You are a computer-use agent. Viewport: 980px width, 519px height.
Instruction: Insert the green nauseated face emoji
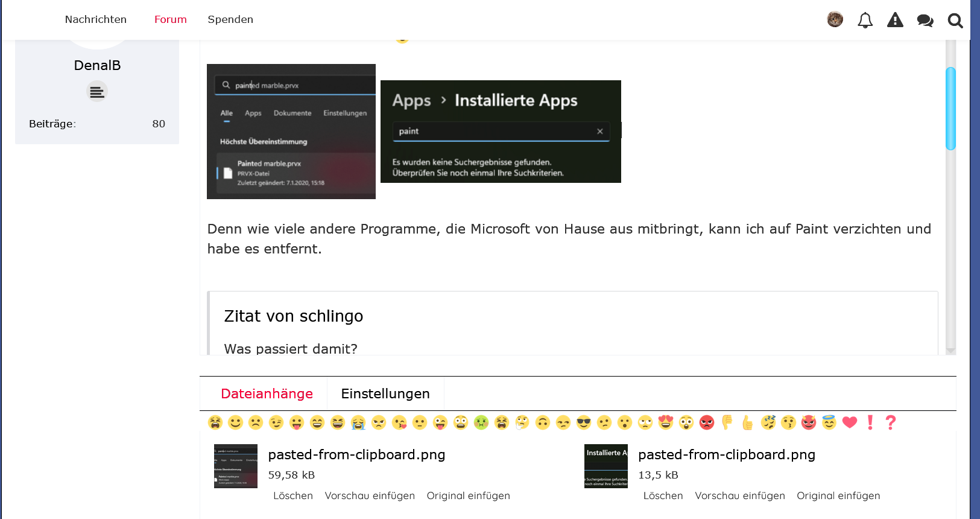(x=481, y=422)
